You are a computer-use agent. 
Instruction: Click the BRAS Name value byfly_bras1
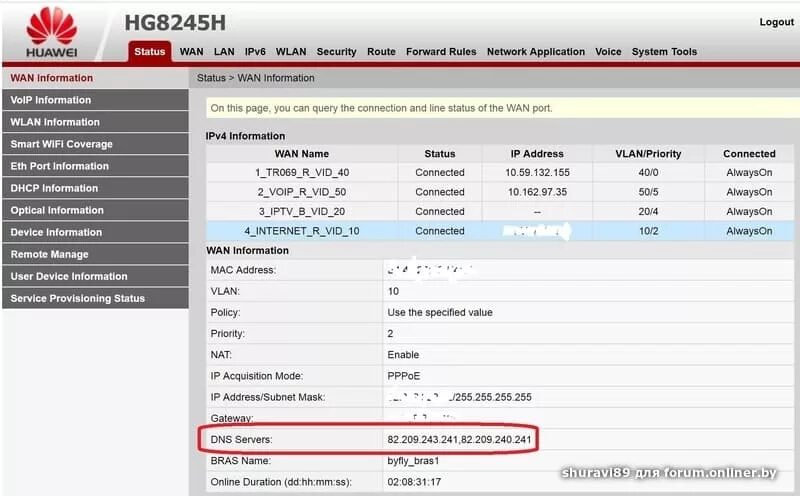[413, 461]
